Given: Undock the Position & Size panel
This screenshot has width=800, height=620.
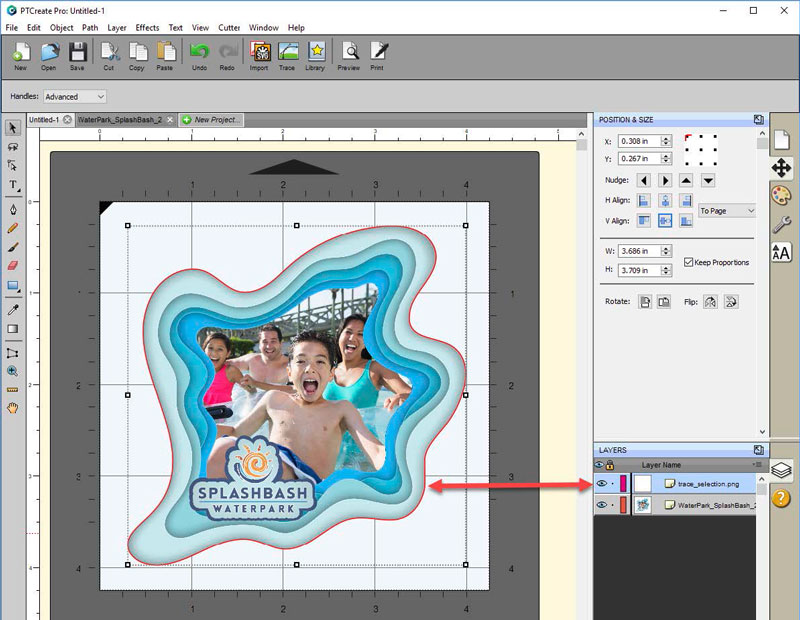Looking at the screenshot, I should coord(758,119).
